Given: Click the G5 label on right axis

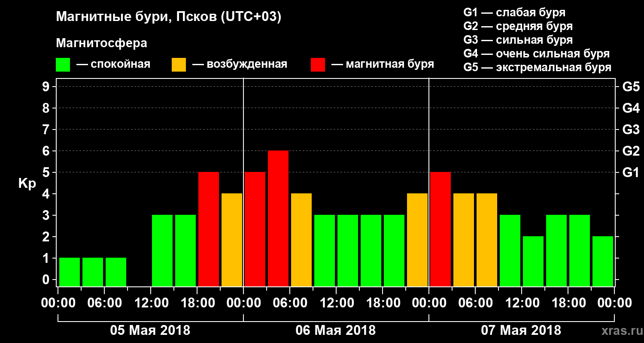Looking at the screenshot, I should (631, 87).
